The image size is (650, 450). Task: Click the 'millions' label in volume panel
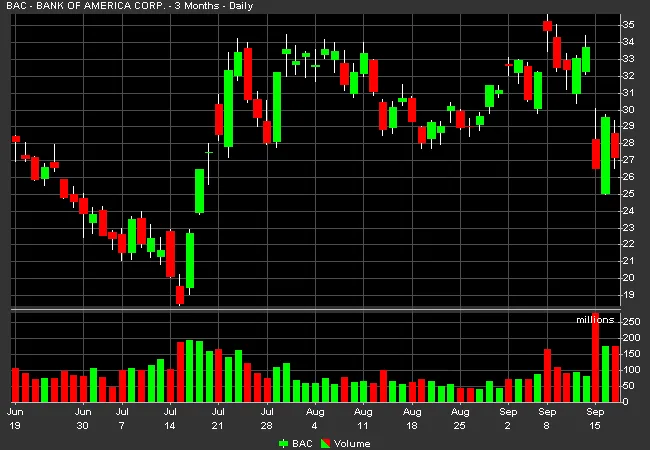(x=595, y=319)
